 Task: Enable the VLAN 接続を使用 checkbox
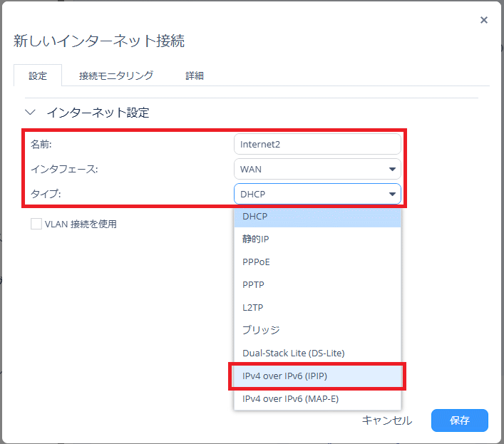tap(36, 224)
